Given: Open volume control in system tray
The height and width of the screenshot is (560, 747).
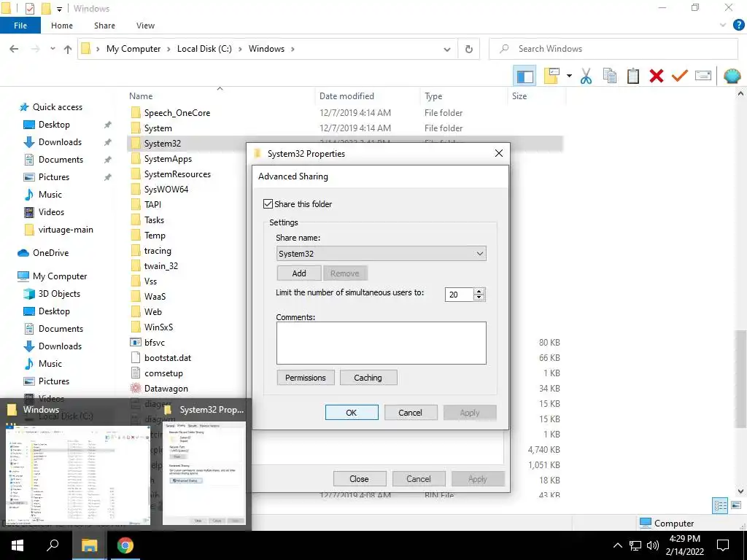Looking at the screenshot, I should pyautogui.click(x=653, y=545).
